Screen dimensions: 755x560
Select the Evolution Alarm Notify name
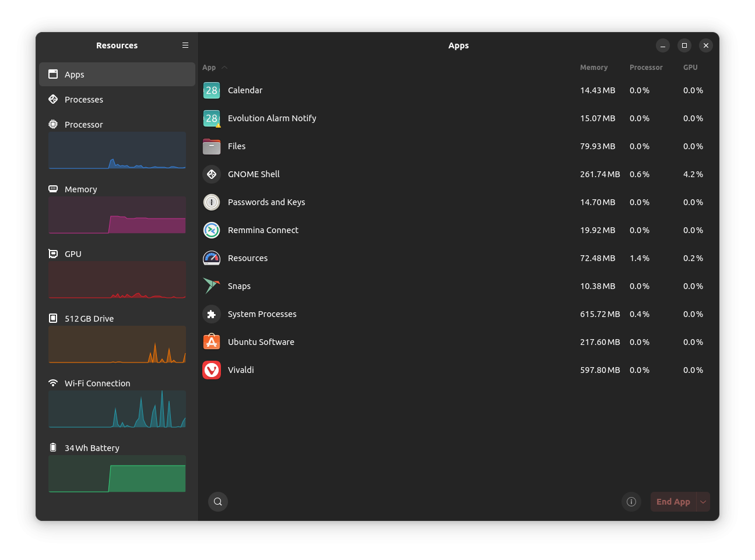272,118
